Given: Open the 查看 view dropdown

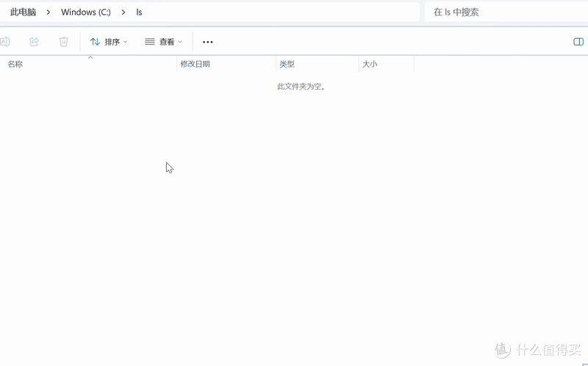Looking at the screenshot, I should 163,42.
